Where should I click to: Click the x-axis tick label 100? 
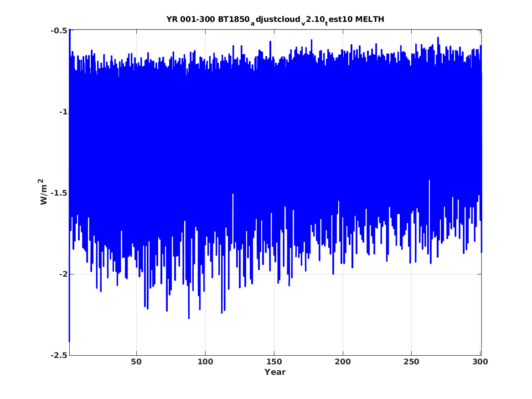tap(205, 362)
